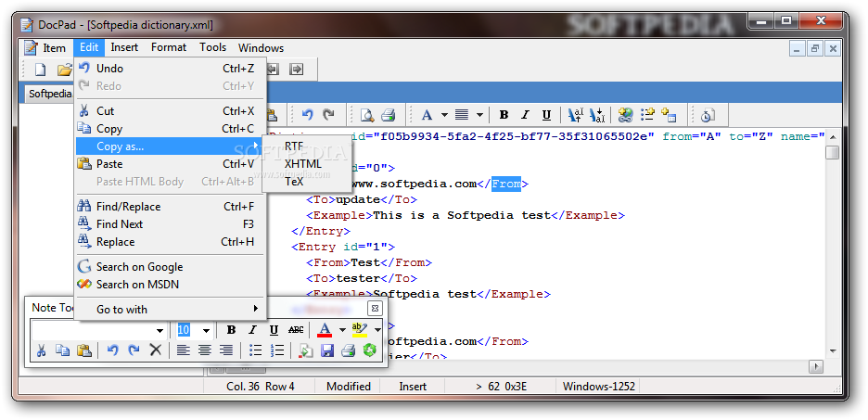Click the increase font size icon
Image resolution: width=868 pixels, height=420 pixels.
pyautogui.click(x=576, y=115)
